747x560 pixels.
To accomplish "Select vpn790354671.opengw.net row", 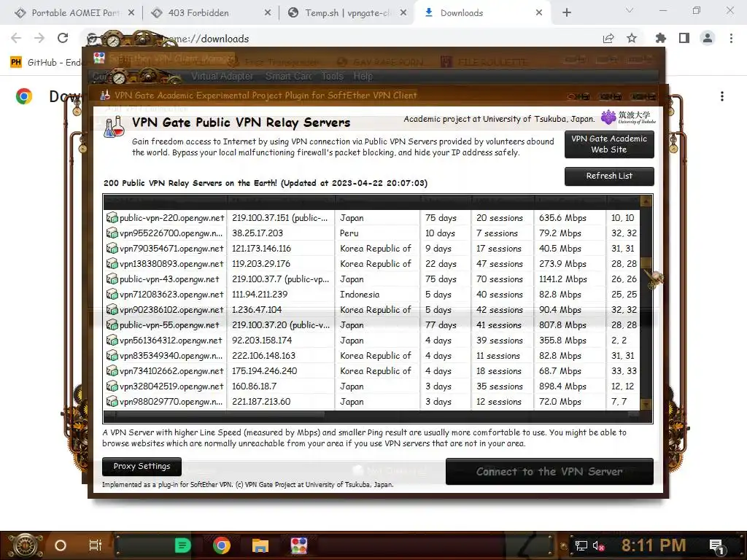I will tap(371, 248).
